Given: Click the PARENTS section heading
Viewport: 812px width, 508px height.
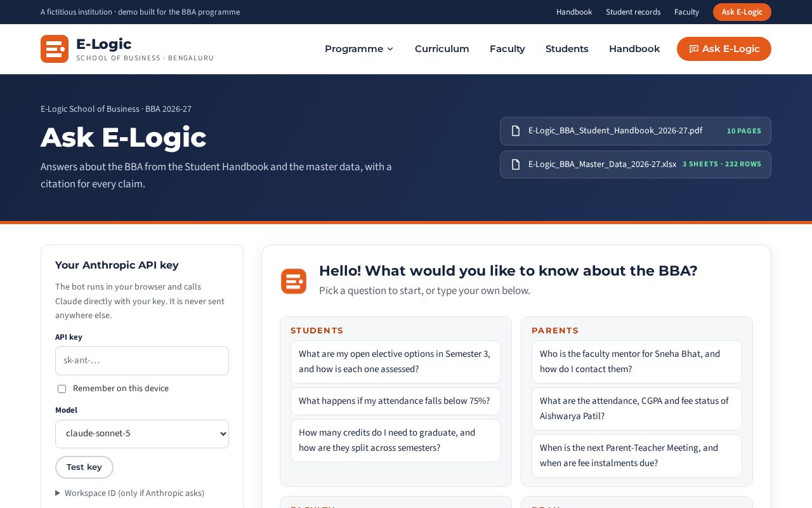Looking at the screenshot, I should tap(555, 331).
